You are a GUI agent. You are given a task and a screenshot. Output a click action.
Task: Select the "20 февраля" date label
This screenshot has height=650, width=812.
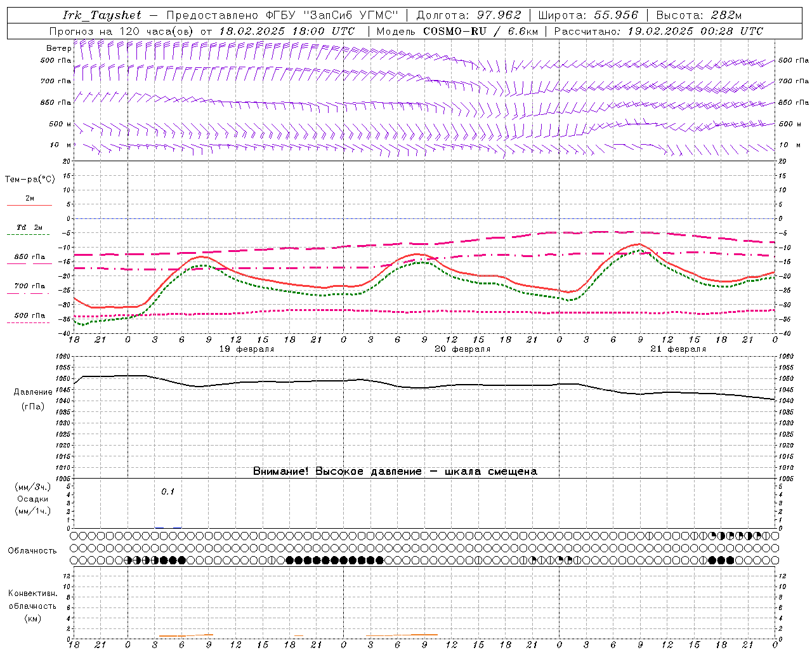click(x=462, y=349)
